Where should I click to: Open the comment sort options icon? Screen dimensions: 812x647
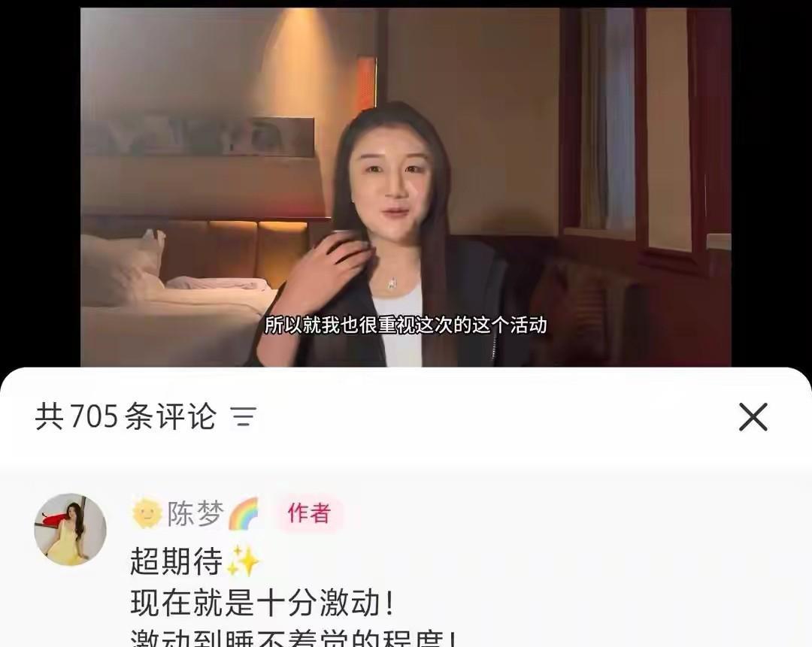[244, 416]
